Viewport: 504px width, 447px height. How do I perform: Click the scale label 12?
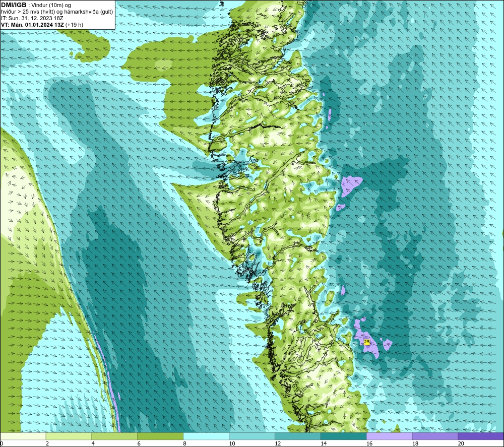point(278,443)
